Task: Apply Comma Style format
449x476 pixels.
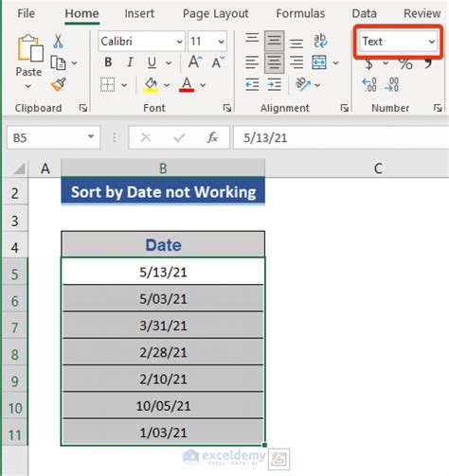Action: tap(428, 64)
